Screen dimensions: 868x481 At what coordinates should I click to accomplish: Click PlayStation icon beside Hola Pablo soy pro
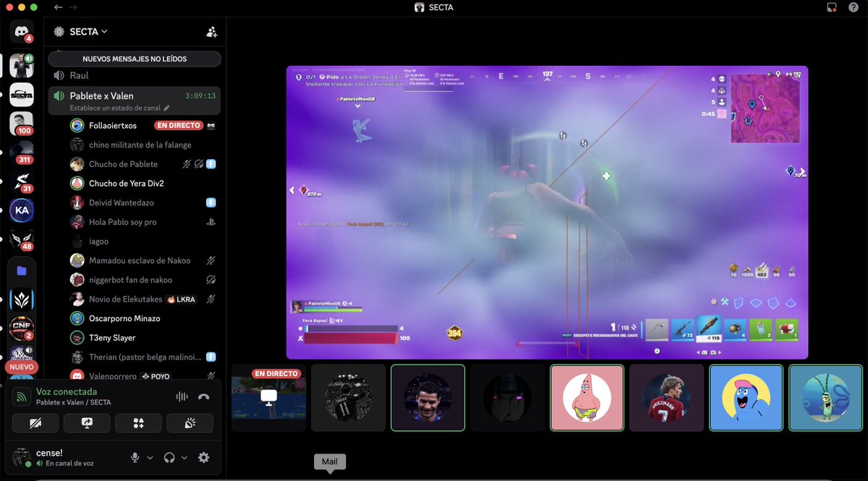(x=210, y=222)
